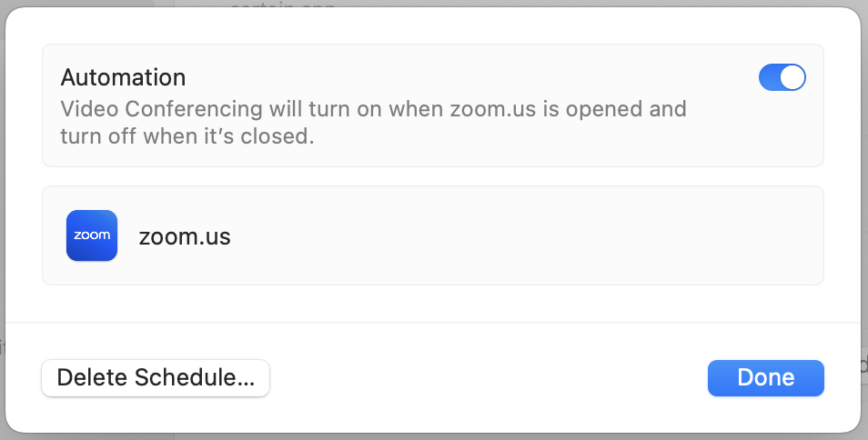Click the white zoom logo on blue tile
The width and height of the screenshot is (868, 440).
coord(92,235)
